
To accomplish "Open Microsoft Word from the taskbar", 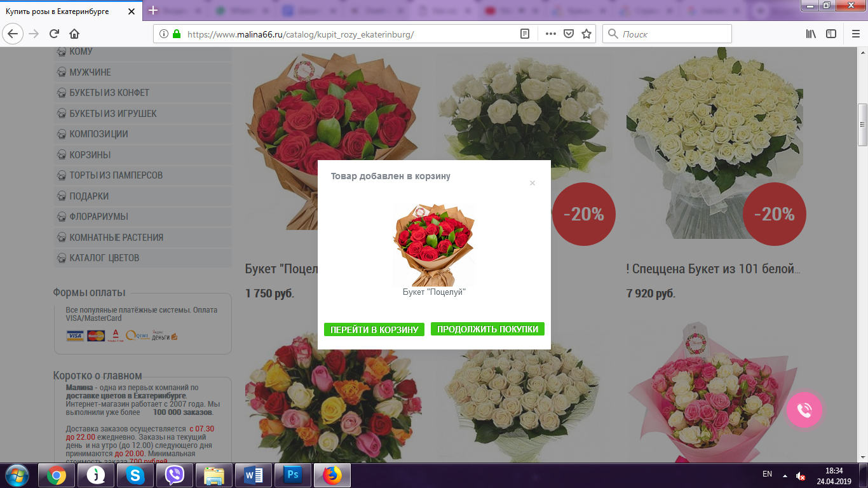I will pyautogui.click(x=253, y=475).
